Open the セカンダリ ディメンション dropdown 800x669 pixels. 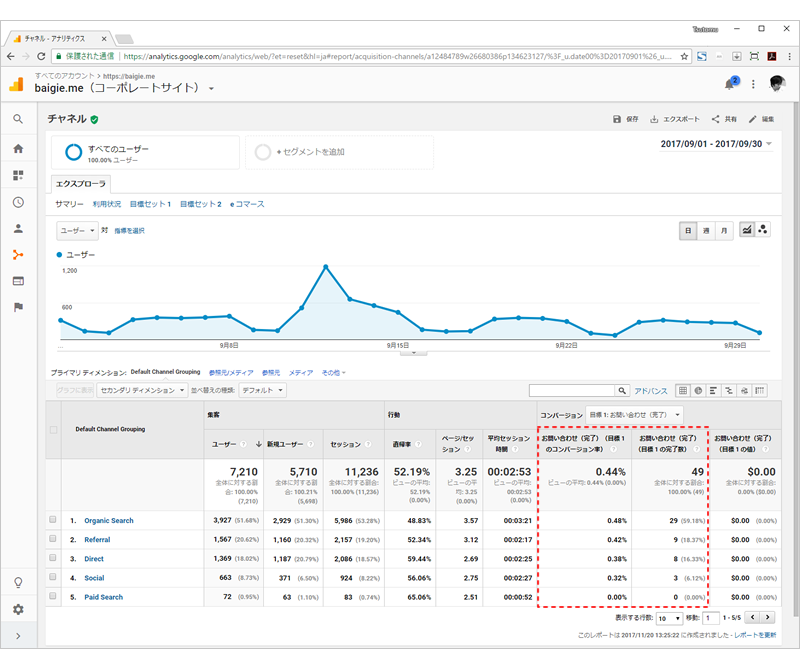point(142,390)
